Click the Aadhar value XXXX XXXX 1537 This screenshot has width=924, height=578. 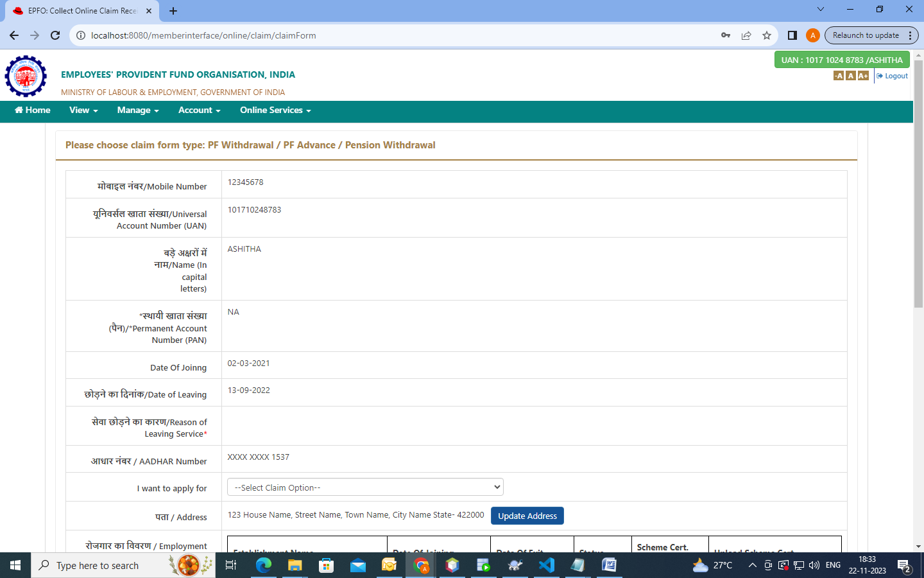coord(259,457)
